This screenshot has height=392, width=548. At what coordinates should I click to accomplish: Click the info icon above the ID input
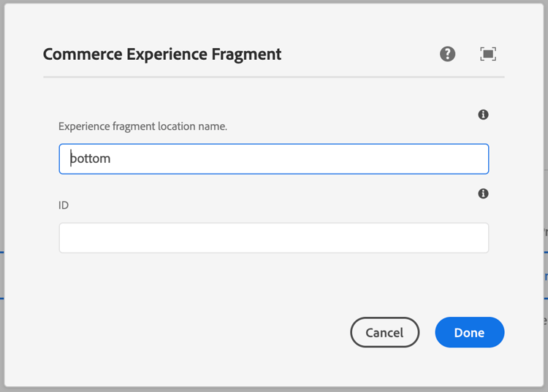[x=483, y=193]
